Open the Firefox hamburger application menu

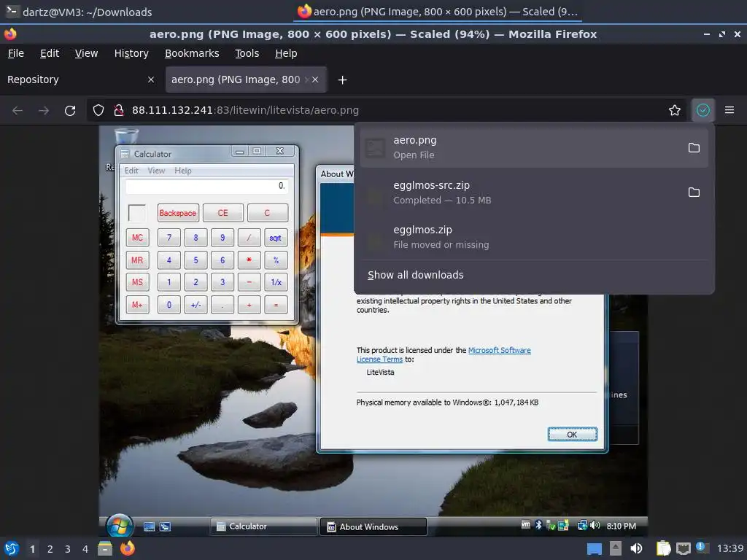pyautogui.click(x=729, y=111)
